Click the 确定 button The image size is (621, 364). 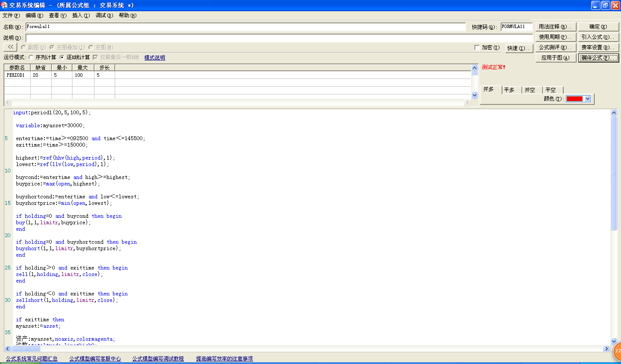click(598, 27)
